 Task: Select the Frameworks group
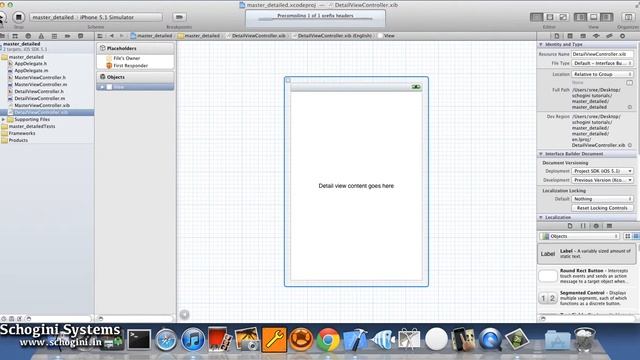click(x=22, y=133)
